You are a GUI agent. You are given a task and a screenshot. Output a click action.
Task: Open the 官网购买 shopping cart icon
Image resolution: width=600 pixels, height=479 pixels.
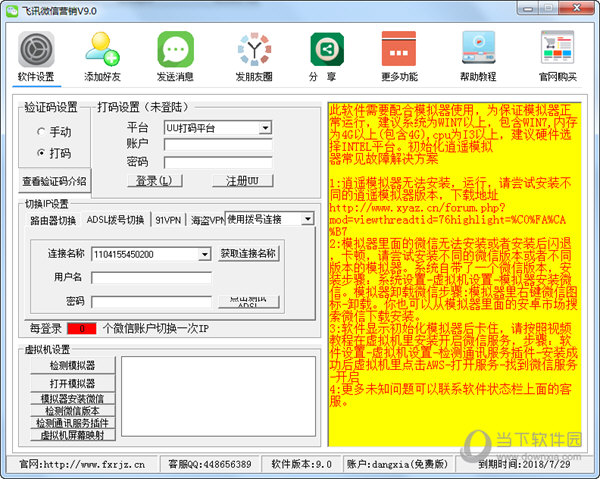tap(558, 47)
